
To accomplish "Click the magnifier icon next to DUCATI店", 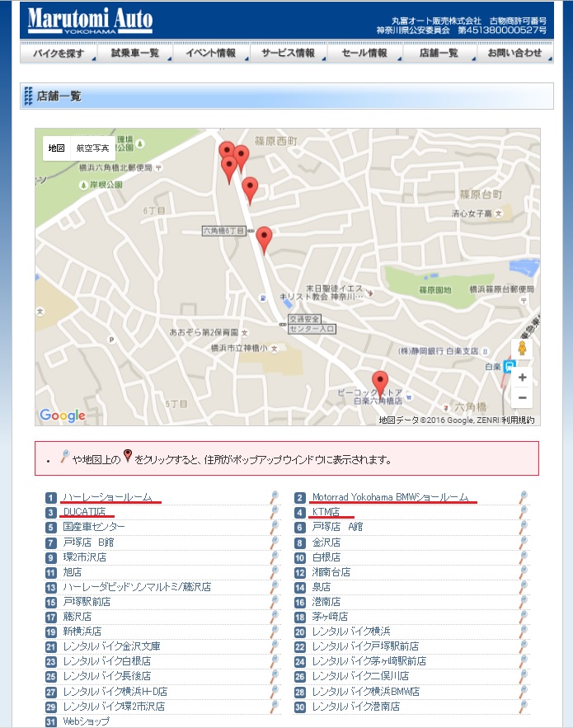I will [x=275, y=512].
